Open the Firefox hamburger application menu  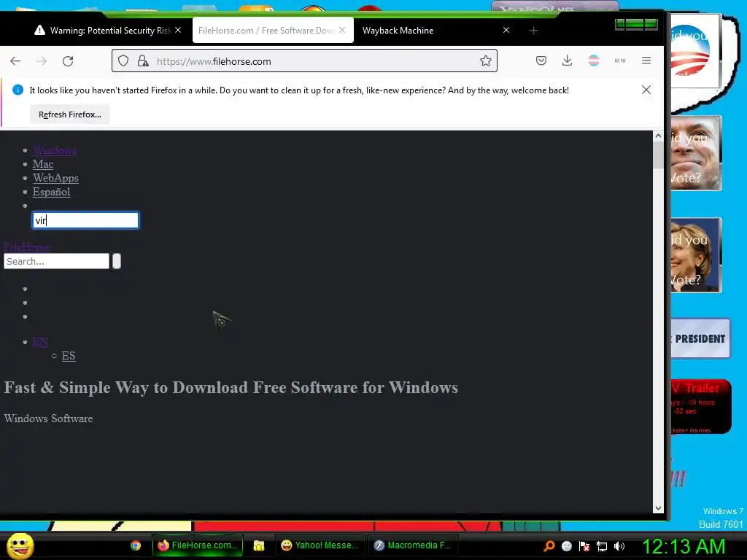tap(646, 61)
